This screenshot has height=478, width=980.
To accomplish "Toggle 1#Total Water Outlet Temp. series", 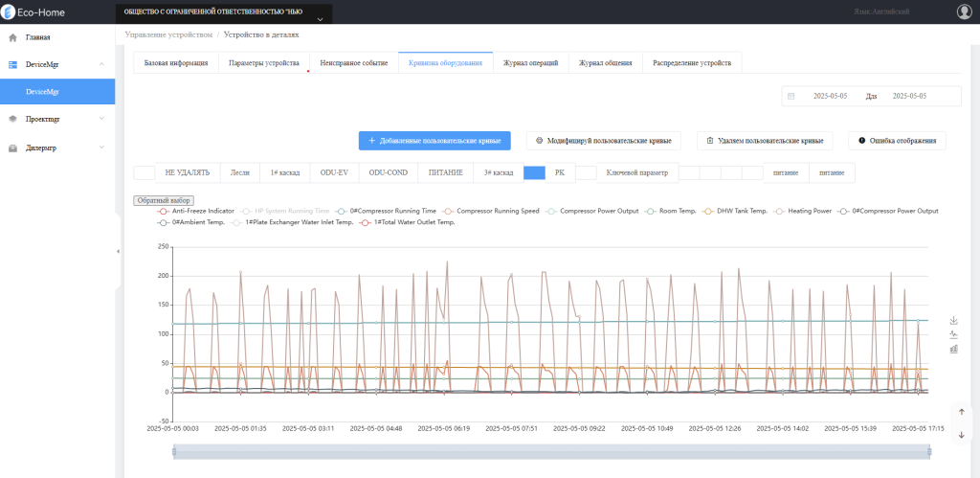I will (407, 222).
